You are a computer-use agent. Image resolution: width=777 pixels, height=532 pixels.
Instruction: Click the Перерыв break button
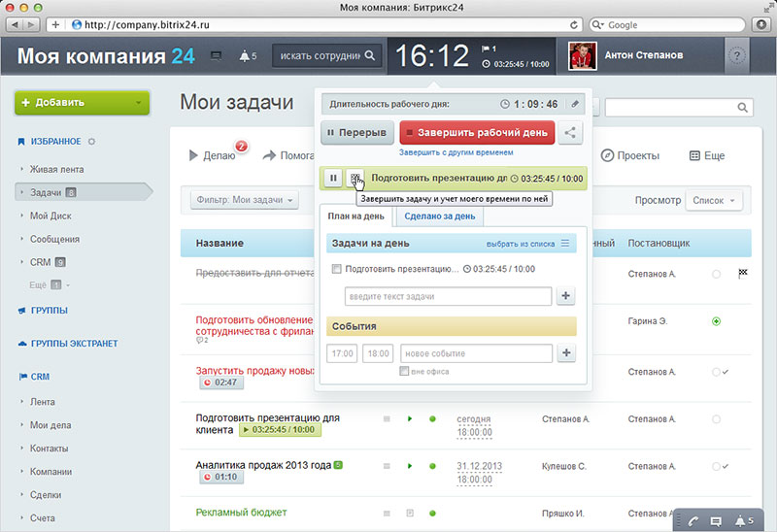tap(357, 133)
